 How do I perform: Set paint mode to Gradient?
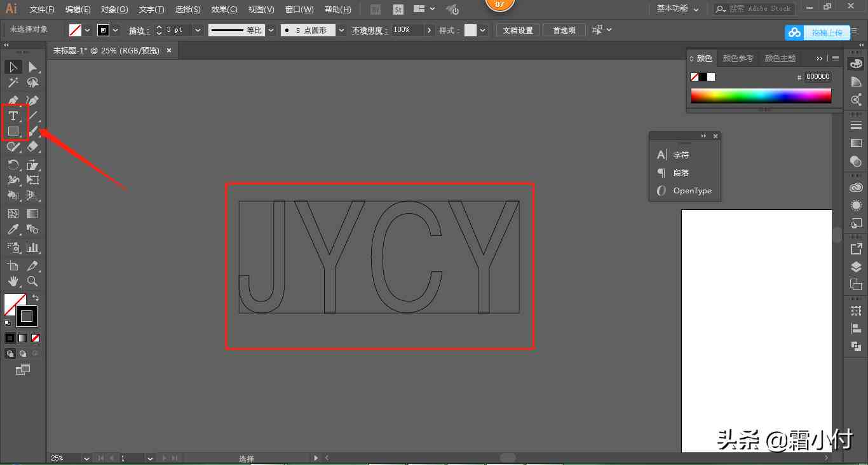(22, 338)
